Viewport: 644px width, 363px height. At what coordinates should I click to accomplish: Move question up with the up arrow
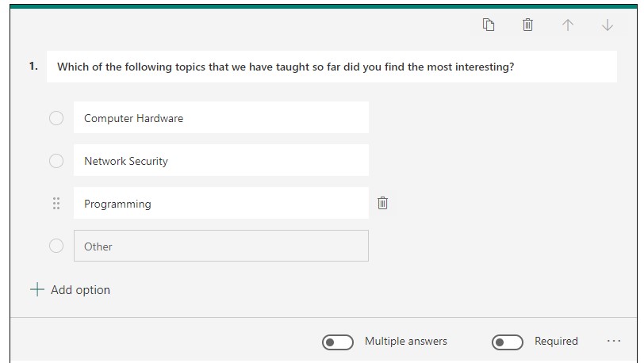coord(568,25)
